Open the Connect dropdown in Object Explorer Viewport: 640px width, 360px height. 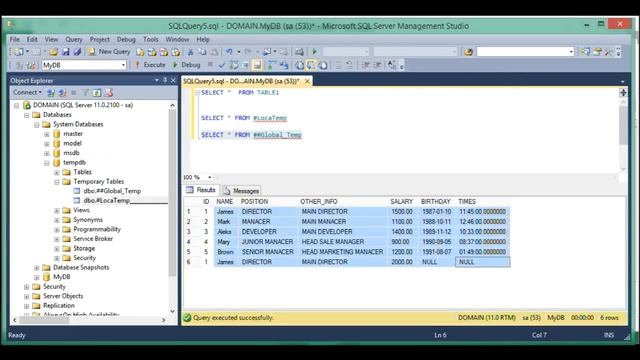27,93
